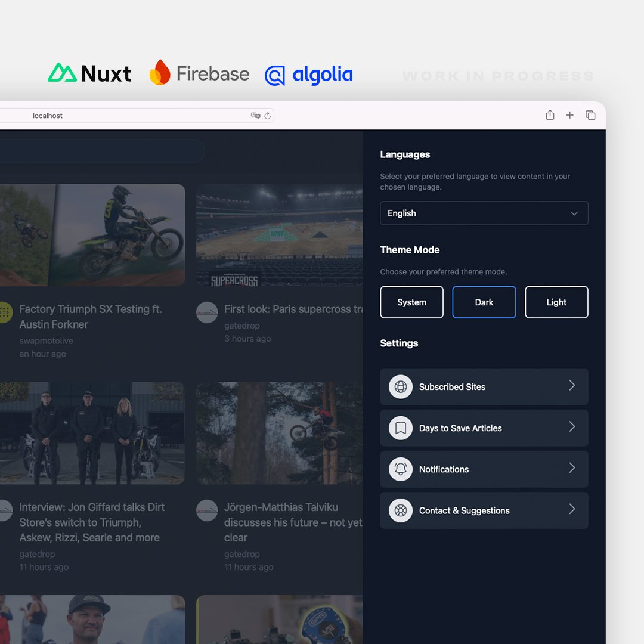Screen dimensions: 644x644
Task: Expand Subscribed Sites via its chevron
Action: click(572, 385)
